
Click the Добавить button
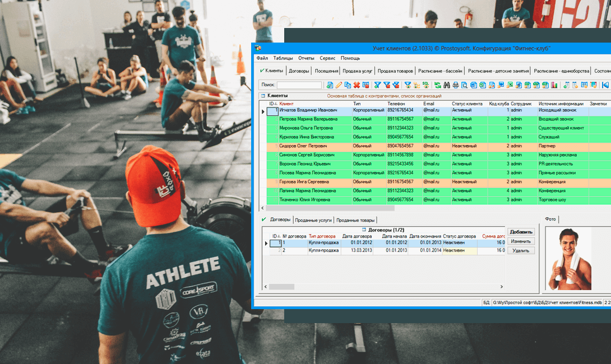coord(521,232)
